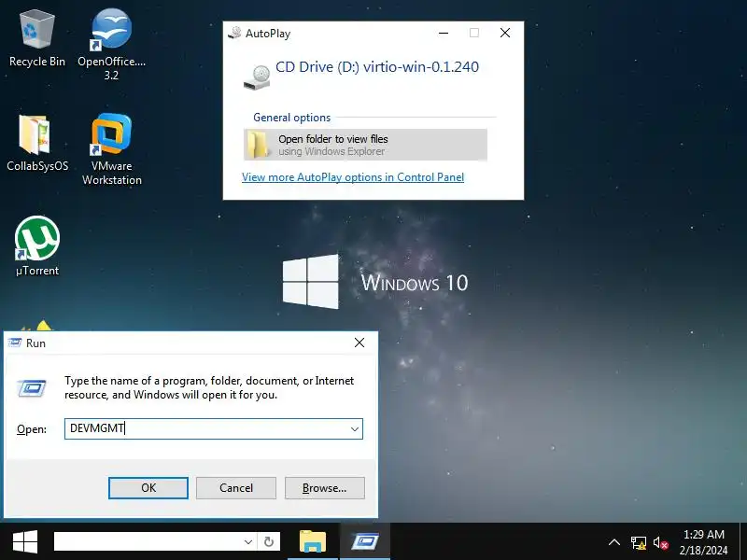
Task: Click the Windows Start button
Action: click(x=25, y=541)
